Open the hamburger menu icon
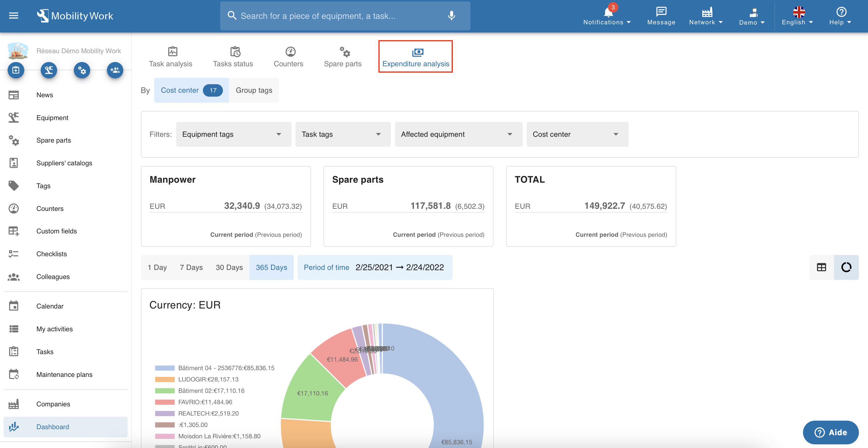This screenshot has height=448, width=868. pos(13,16)
